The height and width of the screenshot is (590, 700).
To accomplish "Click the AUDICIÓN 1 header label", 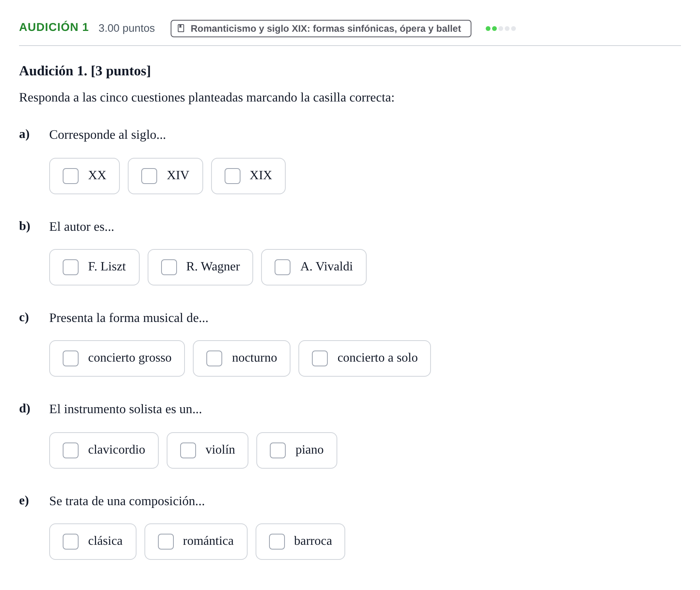I will 54,27.
